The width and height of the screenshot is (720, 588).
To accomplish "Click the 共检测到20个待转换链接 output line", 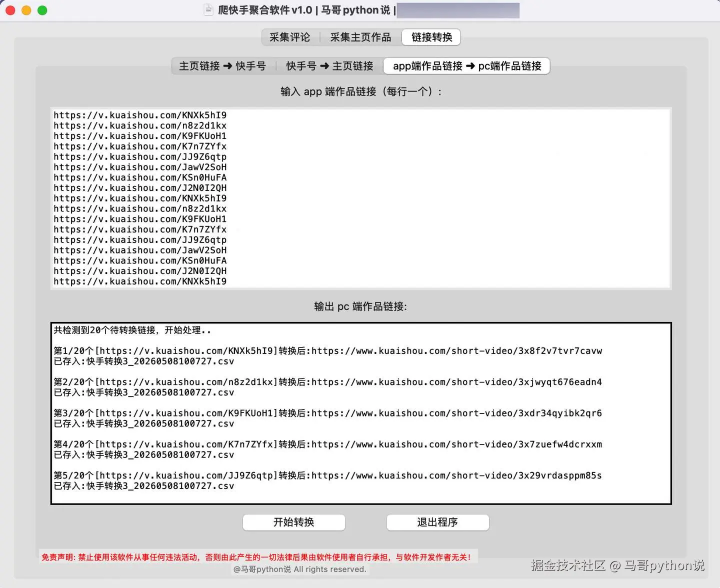I will click(x=132, y=330).
